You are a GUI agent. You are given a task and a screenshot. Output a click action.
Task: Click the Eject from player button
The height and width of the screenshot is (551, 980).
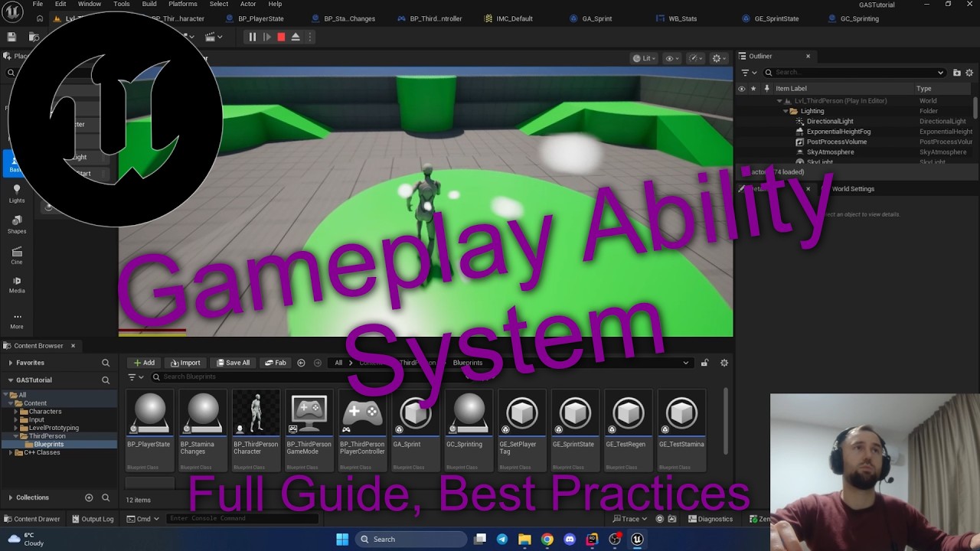click(296, 37)
